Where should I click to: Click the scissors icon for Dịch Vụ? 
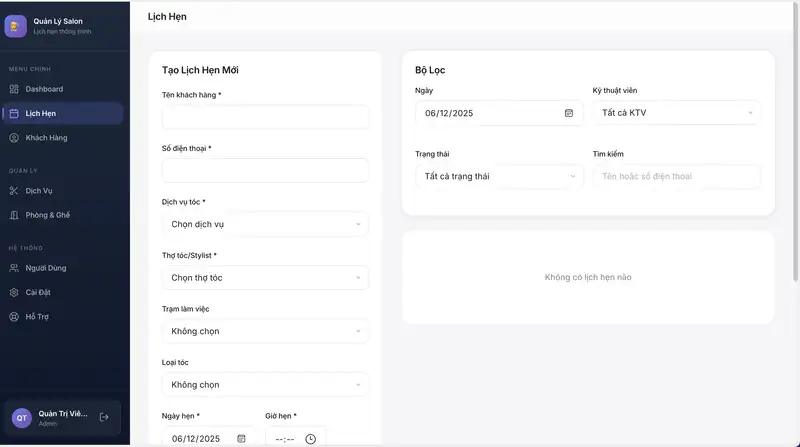(14, 190)
